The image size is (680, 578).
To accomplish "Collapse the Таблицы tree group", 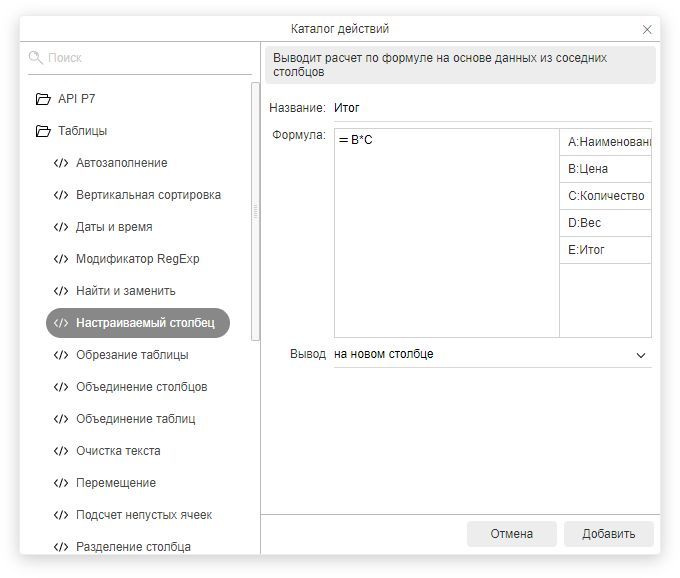I will pyautogui.click(x=82, y=131).
